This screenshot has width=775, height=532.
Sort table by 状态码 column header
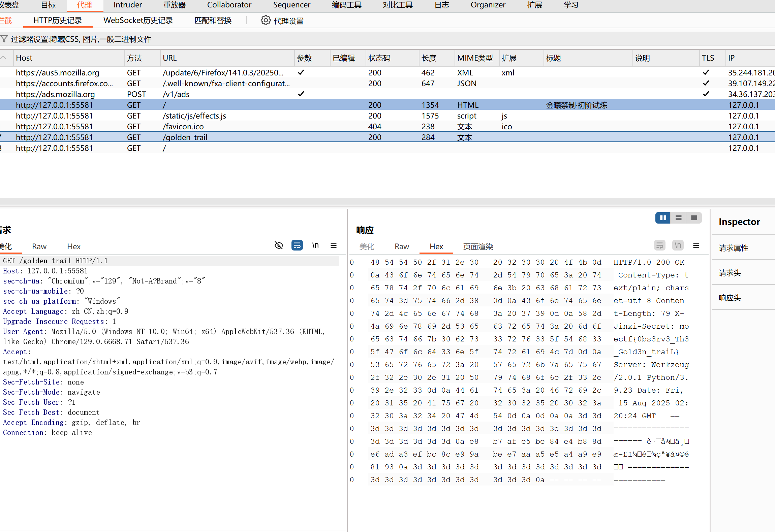[379, 58]
